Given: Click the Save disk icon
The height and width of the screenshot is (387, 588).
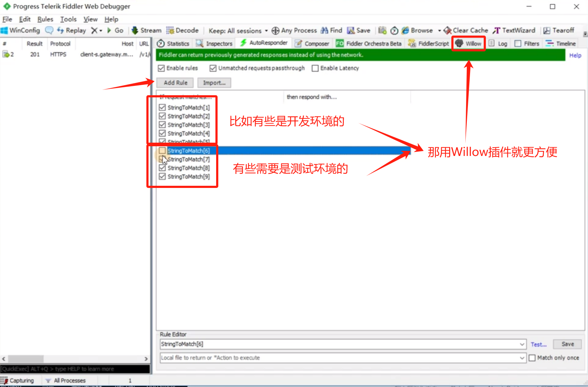Looking at the screenshot, I should [351, 31].
